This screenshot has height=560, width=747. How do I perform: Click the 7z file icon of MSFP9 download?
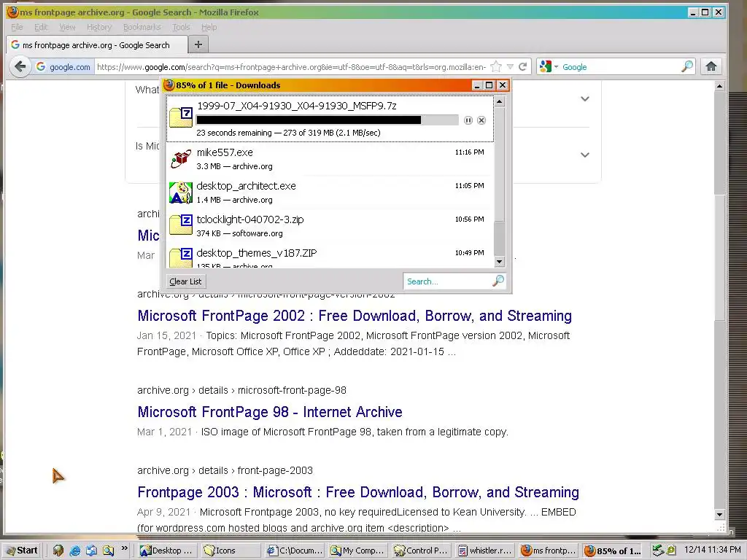[x=181, y=117]
